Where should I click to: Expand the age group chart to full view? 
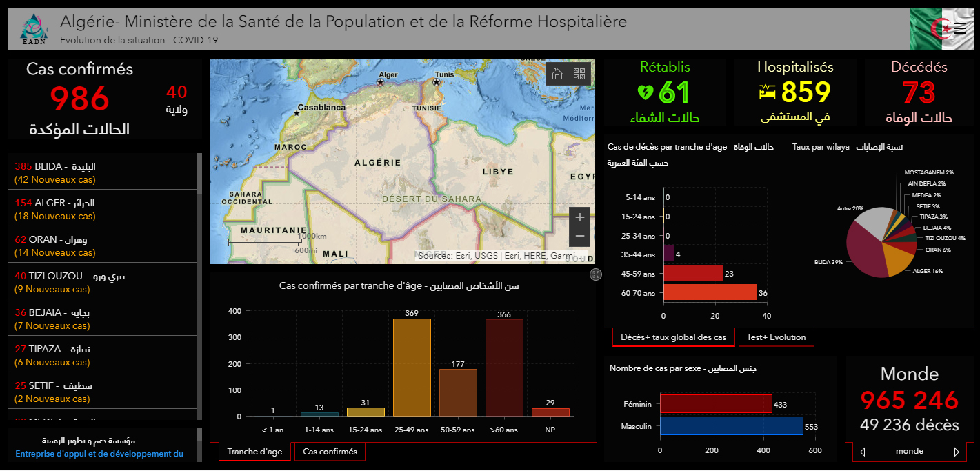[596, 275]
